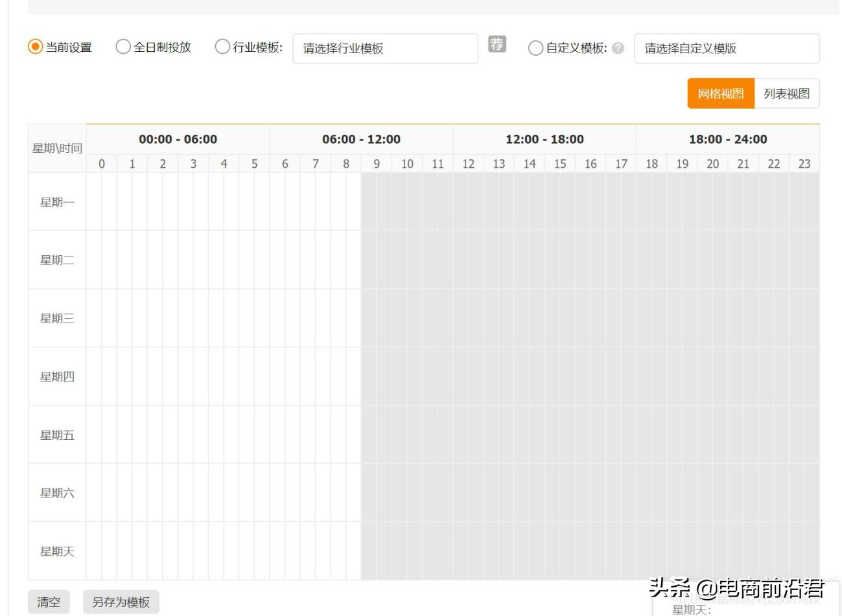Switch to 列表视图 tab
Viewport: 842px width, 616px height.
[787, 93]
